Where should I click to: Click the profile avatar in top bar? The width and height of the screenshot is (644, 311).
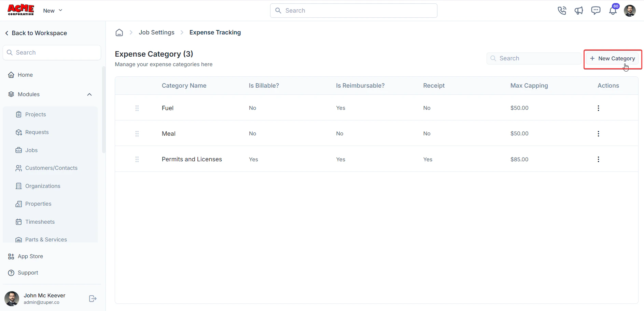(630, 11)
